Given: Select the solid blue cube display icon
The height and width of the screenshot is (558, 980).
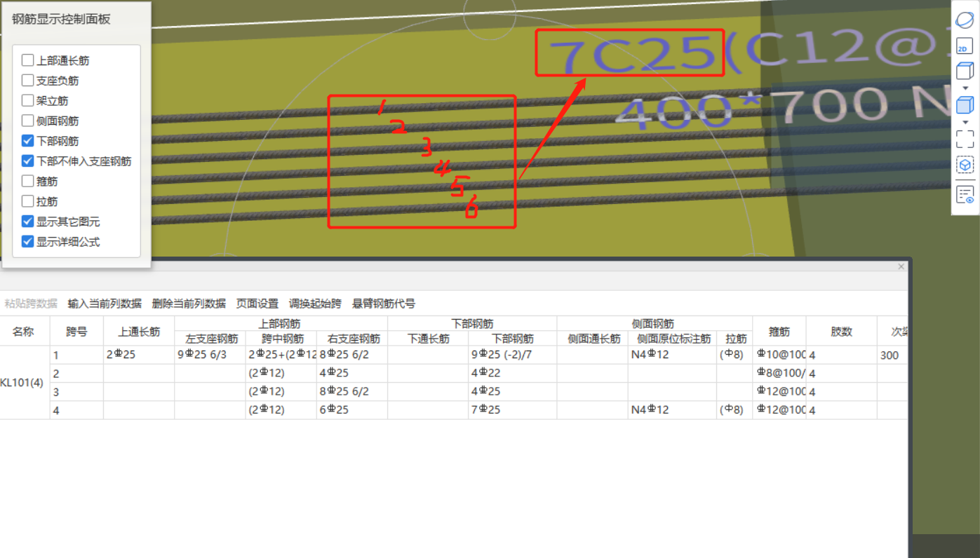Looking at the screenshot, I should 965,106.
